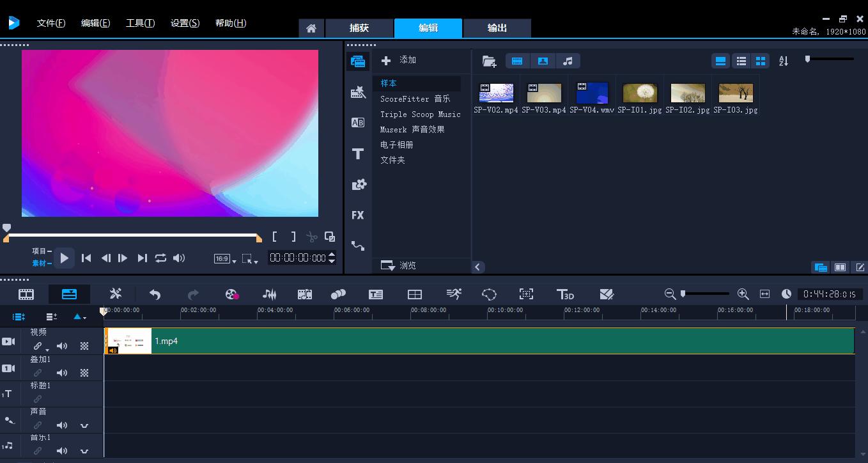
Task: Open the FX filters panel
Action: (x=357, y=215)
